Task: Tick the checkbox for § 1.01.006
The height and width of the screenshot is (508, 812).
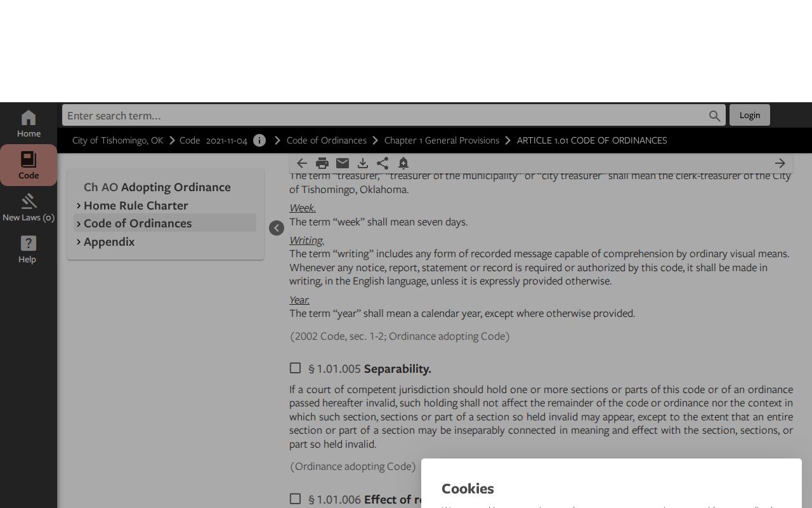Action: tap(295, 498)
